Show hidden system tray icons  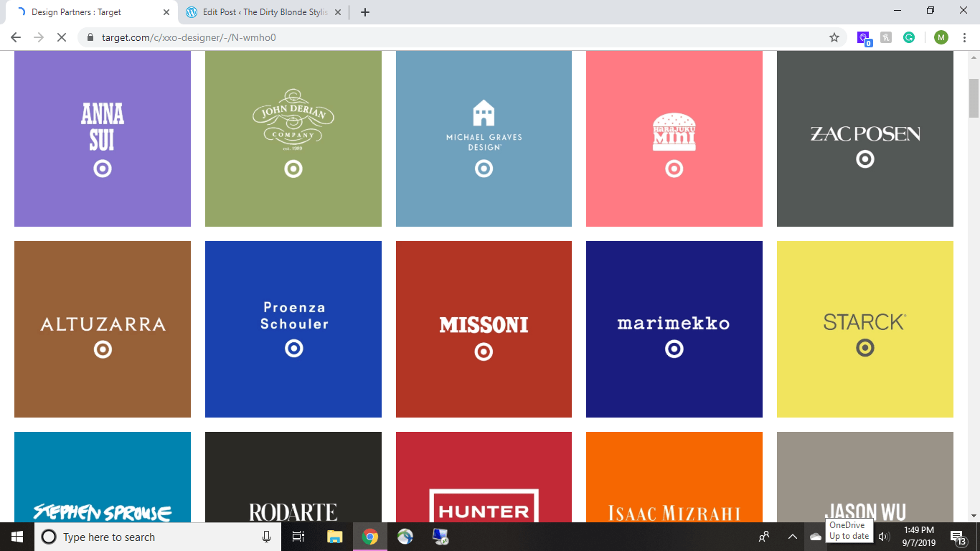point(792,537)
